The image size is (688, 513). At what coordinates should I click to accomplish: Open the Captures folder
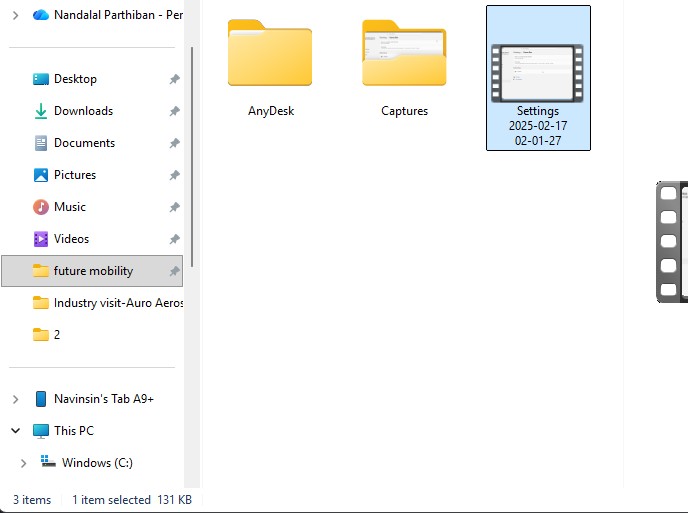[x=404, y=53]
